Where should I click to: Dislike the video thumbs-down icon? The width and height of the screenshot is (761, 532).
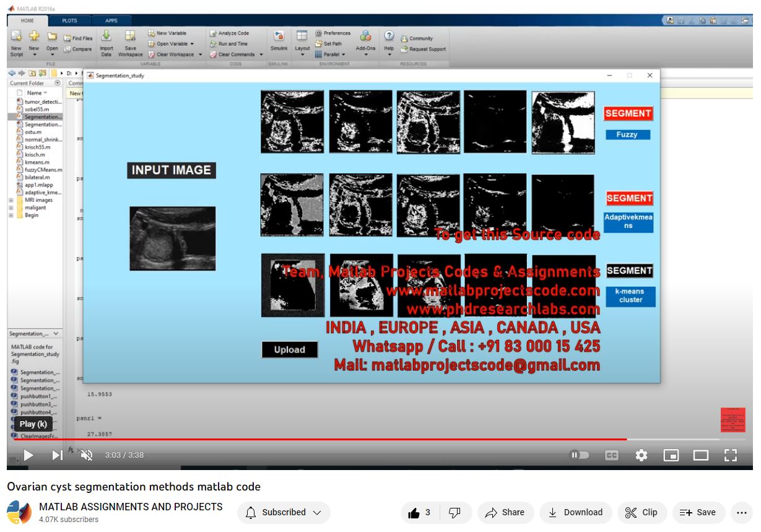tap(454, 513)
